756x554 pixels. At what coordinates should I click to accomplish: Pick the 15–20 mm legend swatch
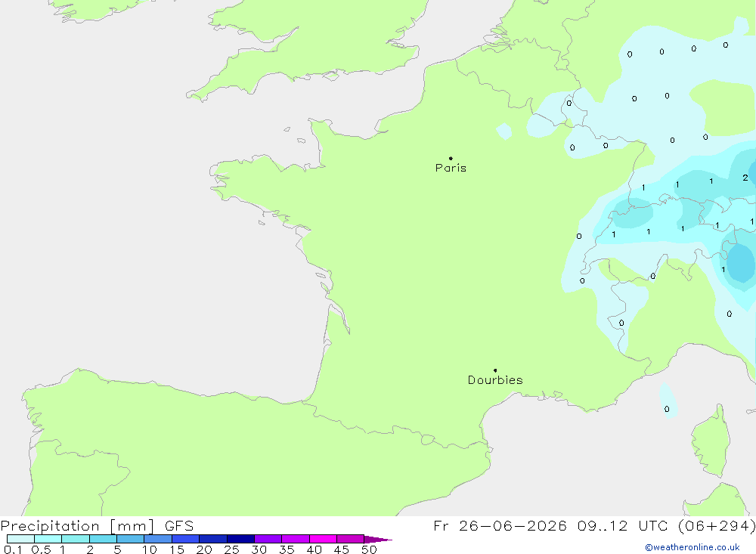pos(186,539)
